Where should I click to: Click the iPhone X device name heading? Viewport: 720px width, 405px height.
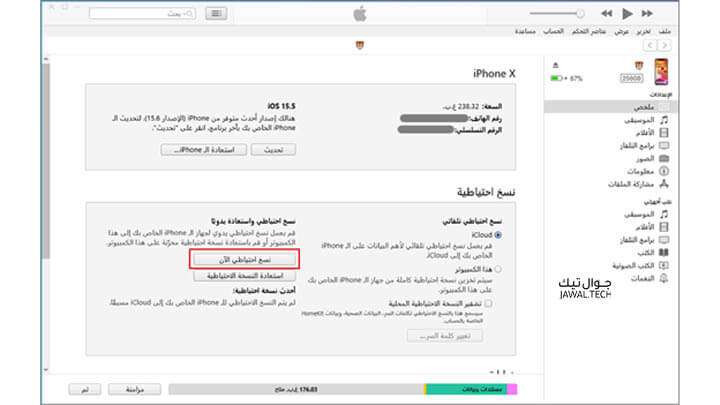pos(494,73)
